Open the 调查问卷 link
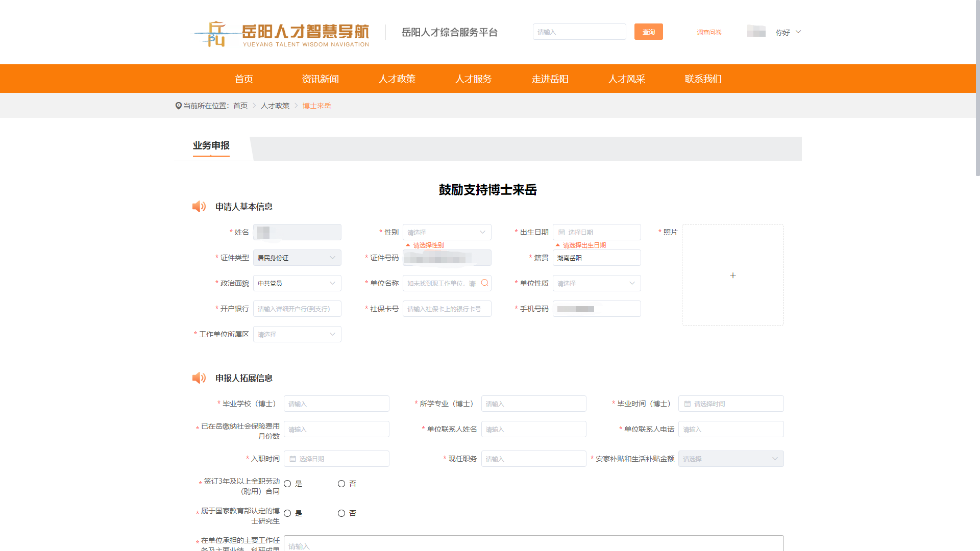 (x=709, y=32)
